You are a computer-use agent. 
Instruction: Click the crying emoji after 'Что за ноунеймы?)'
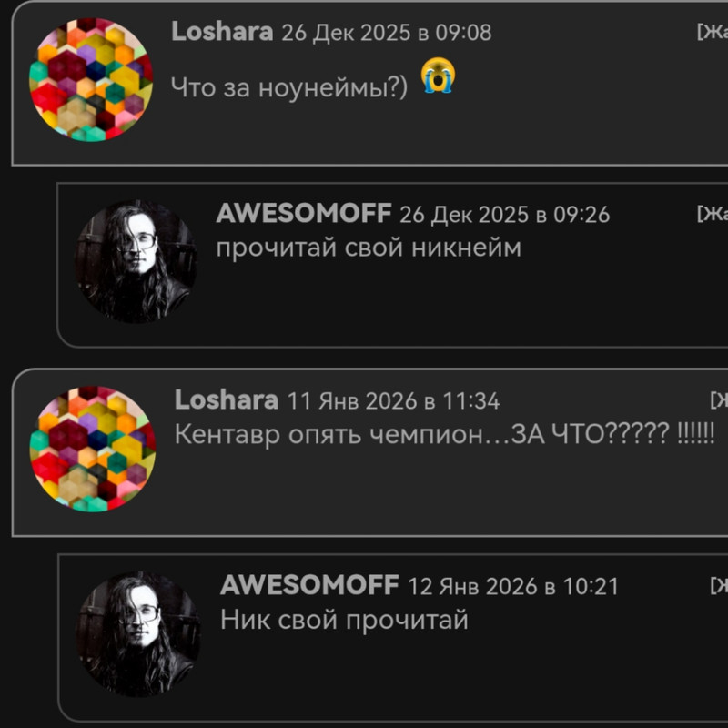tap(438, 76)
